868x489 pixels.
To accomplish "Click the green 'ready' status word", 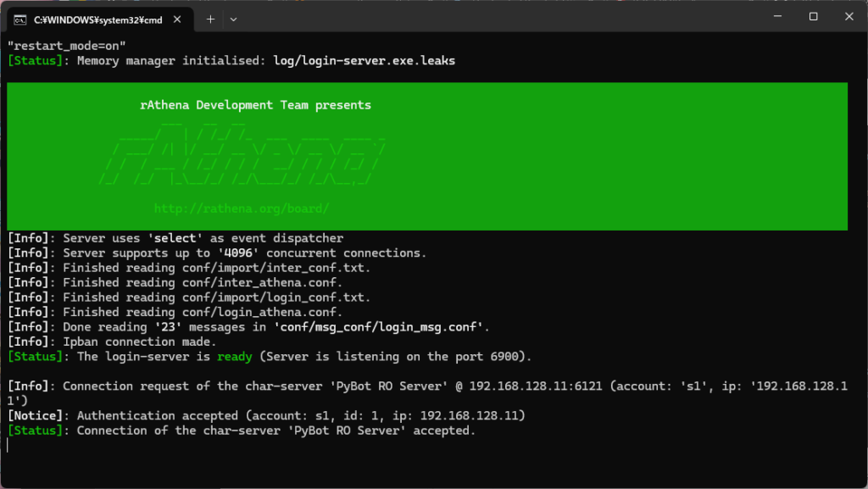I will [x=234, y=357].
